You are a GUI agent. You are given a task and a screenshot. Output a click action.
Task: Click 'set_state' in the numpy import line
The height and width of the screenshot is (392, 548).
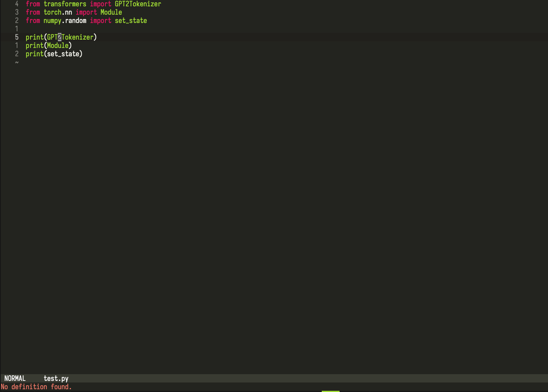(131, 21)
